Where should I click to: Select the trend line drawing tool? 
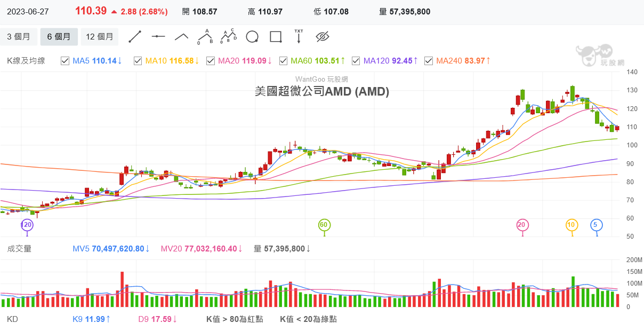click(x=135, y=37)
